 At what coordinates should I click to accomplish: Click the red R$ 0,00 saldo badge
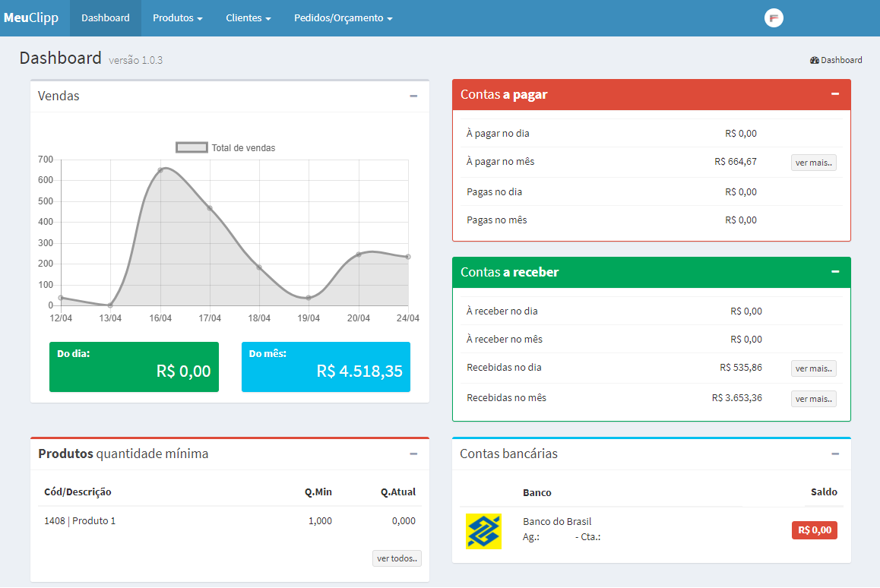pyautogui.click(x=814, y=530)
